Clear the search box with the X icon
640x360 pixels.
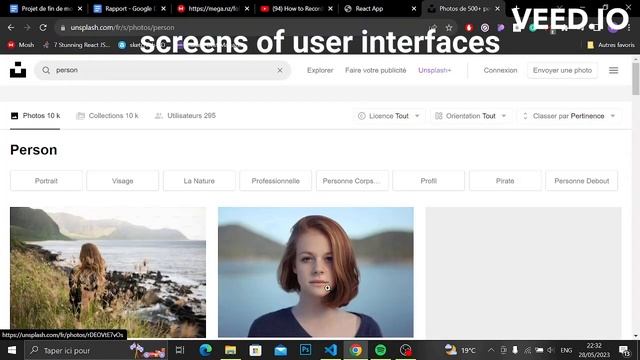coord(280,70)
